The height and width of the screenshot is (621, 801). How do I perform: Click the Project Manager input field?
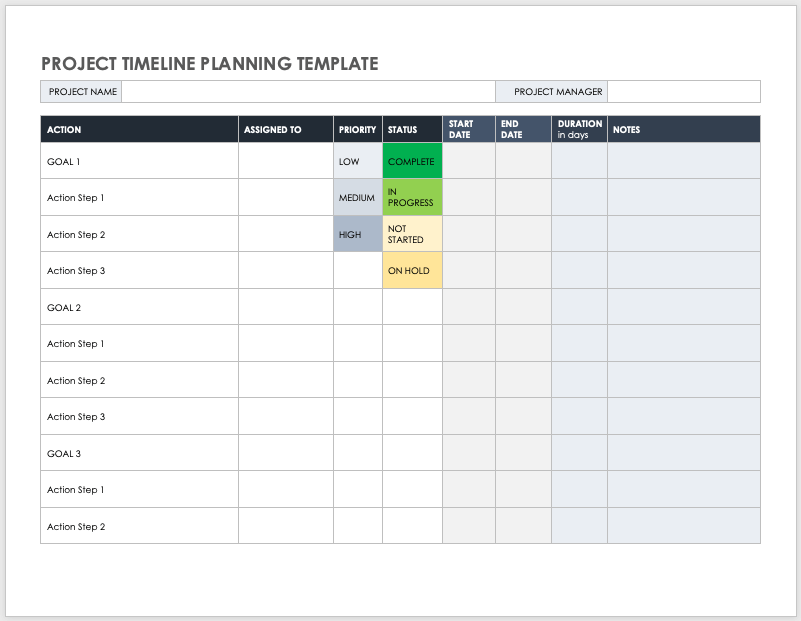(683, 92)
